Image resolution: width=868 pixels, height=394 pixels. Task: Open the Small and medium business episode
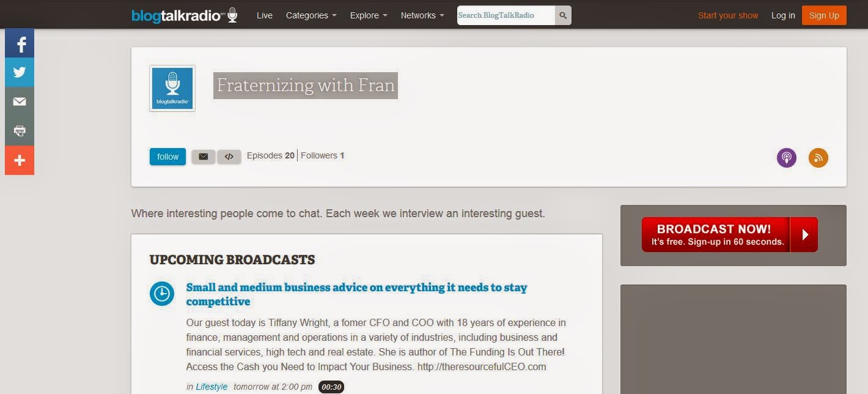click(356, 294)
